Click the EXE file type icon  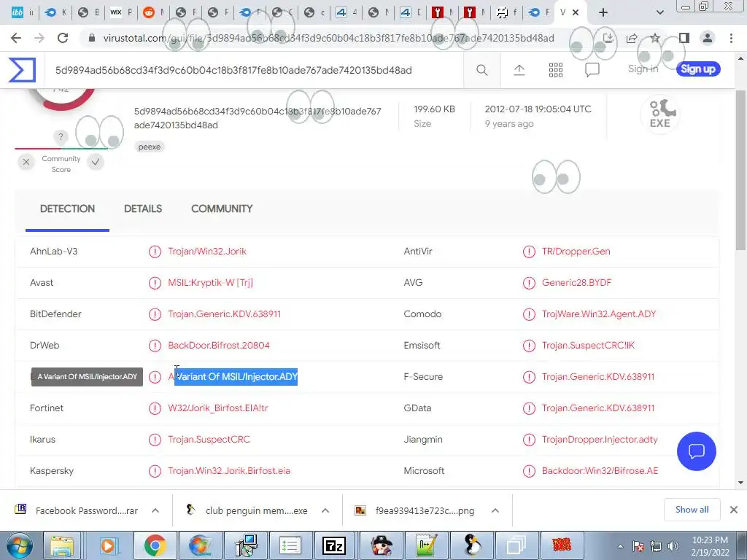coord(659,114)
